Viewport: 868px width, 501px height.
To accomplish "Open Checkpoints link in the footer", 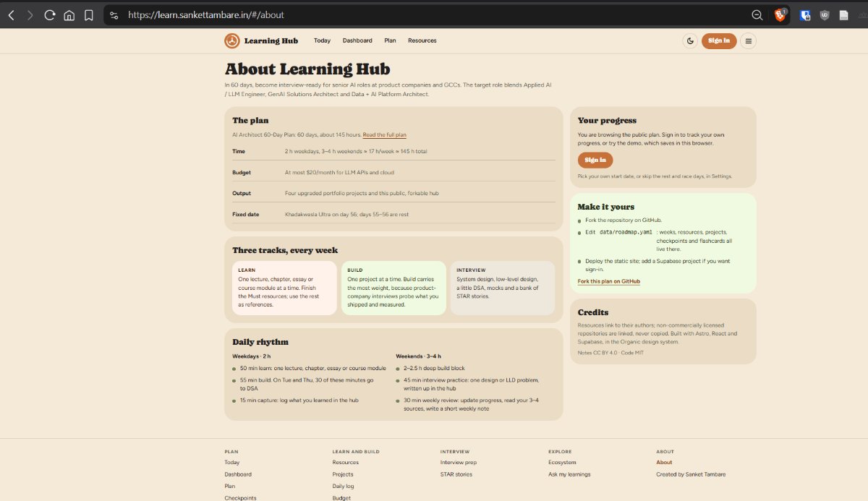I will (x=240, y=497).
